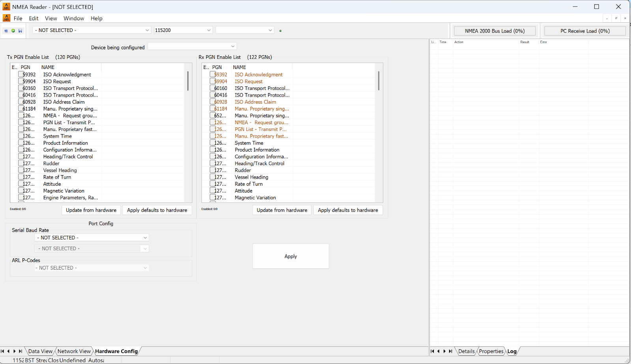Click the NMEA Reader icon beside File menu
631x364 pixels.
point(7,18)
